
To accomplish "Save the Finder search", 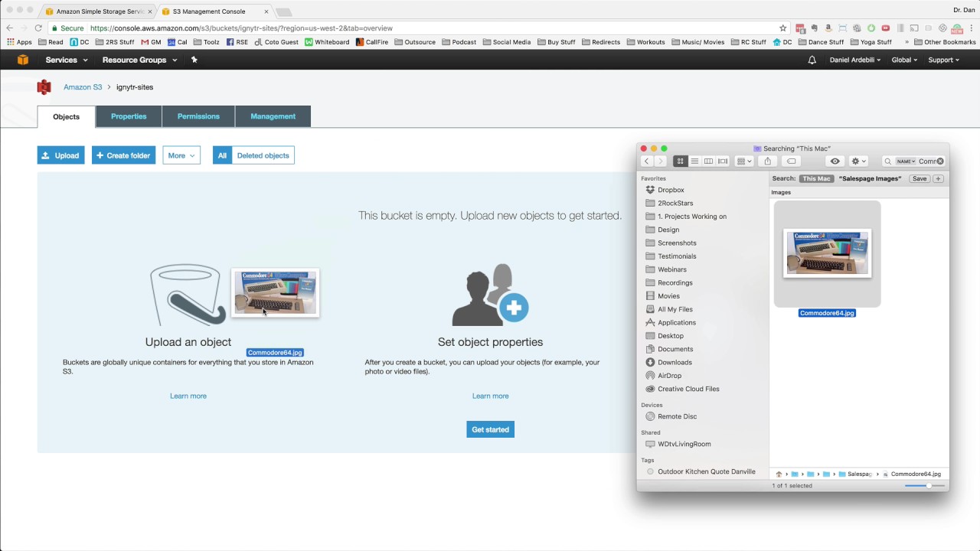I will point(920,179).
